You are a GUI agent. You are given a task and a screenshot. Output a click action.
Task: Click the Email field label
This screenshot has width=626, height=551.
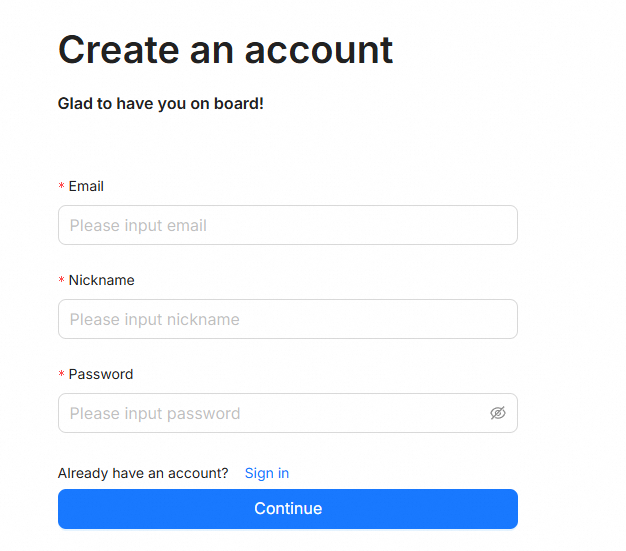[x=86, y=186]
